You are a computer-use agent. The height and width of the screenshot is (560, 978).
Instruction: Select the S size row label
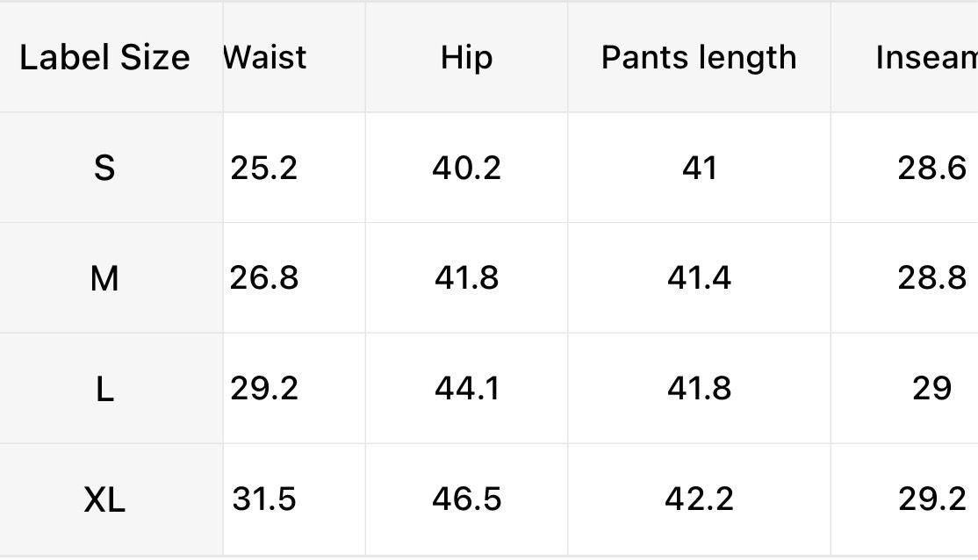pos(104,168)
